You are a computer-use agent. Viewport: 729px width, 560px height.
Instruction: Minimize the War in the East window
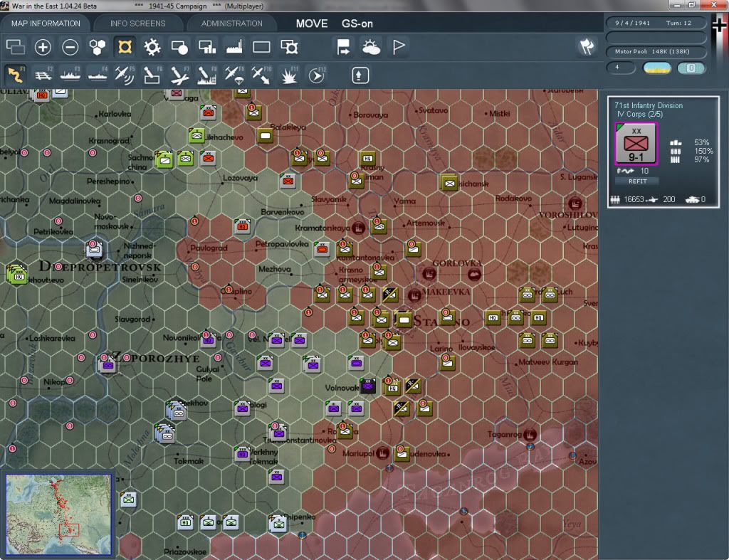coord(676,5)
